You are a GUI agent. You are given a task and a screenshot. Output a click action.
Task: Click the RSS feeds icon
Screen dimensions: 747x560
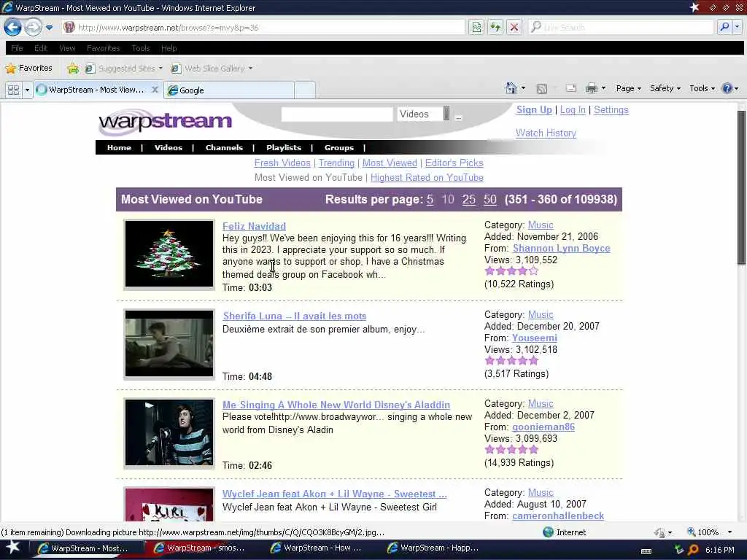pyautogui.click(x=542, y=88)
